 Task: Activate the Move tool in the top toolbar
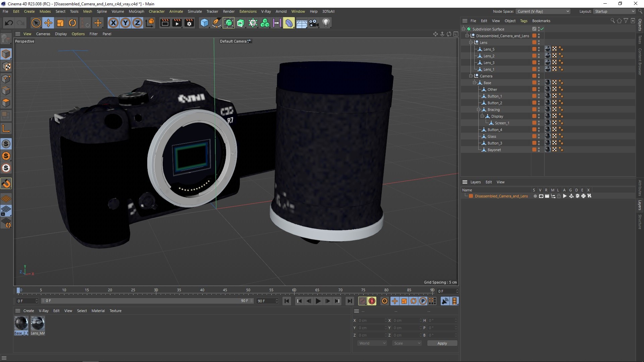pos(48,23)
